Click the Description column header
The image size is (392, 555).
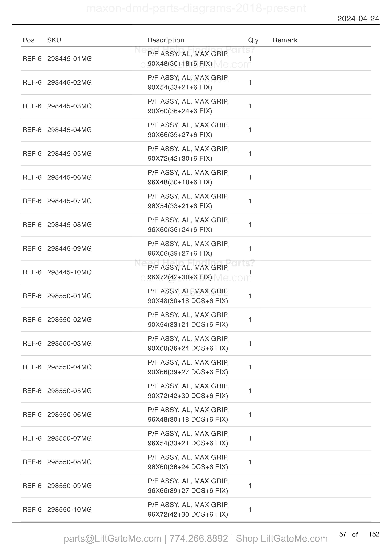coord(166,40)
